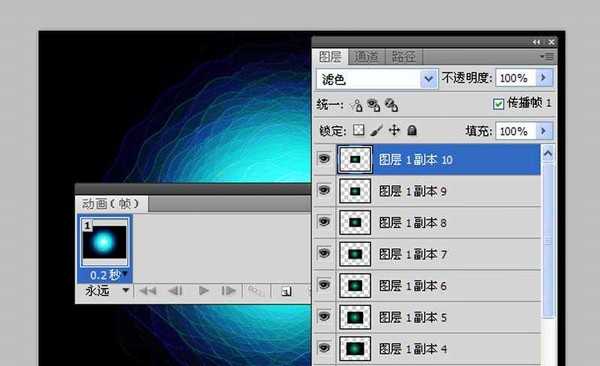Hide layer 图层 1 副本 4
The image size is (600, 366).
[x=324, y=348]
